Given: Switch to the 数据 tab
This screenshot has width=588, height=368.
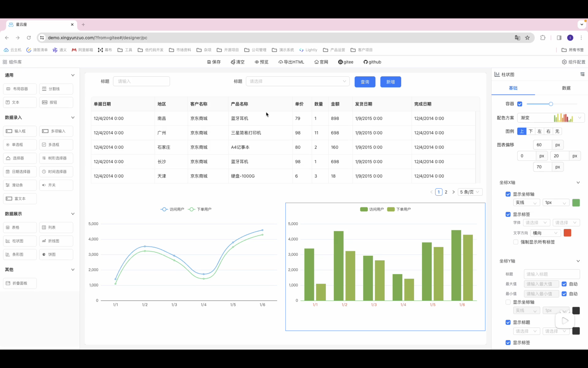Looking at the screenshot, I should pyautogui.click(x=566, y=88).
